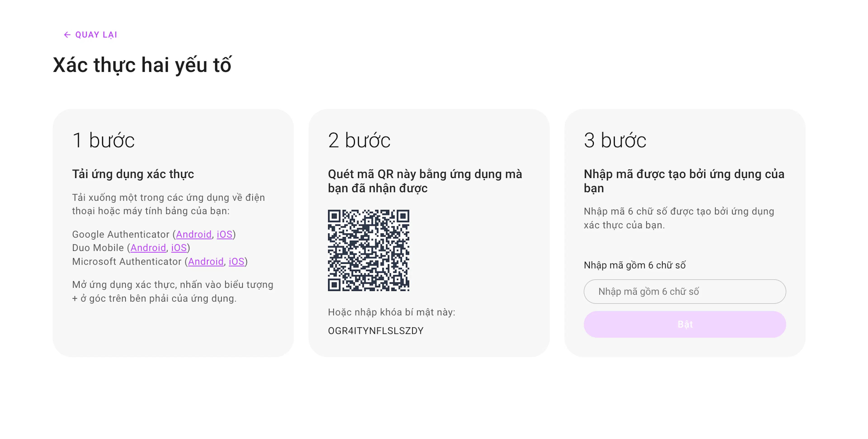This screenshot has width=868, height=439.
Task: Go back via QUAY LẠI link
Action: (90, 35)
